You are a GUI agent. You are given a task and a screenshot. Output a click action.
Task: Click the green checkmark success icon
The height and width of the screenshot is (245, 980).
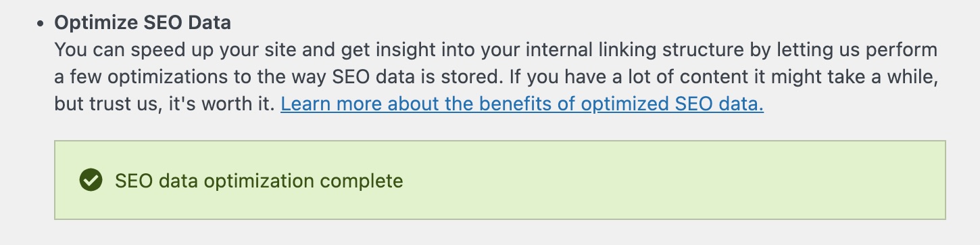tap(91, 180)
